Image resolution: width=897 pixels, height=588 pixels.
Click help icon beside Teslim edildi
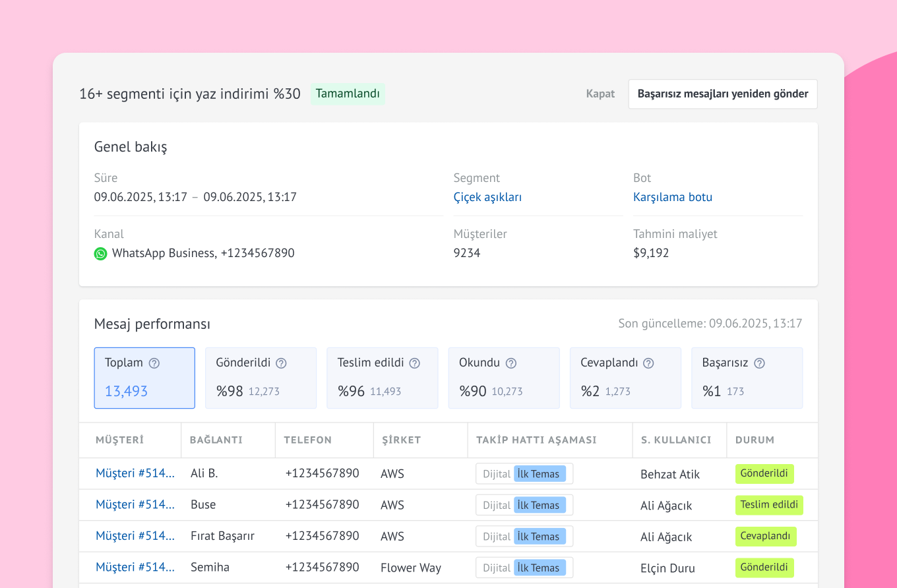[414, 363]
